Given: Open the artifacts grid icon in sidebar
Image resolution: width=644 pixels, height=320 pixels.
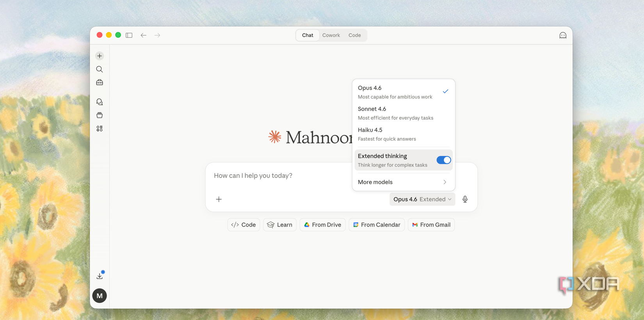Looking at the screenshot, I should (100, 129).
